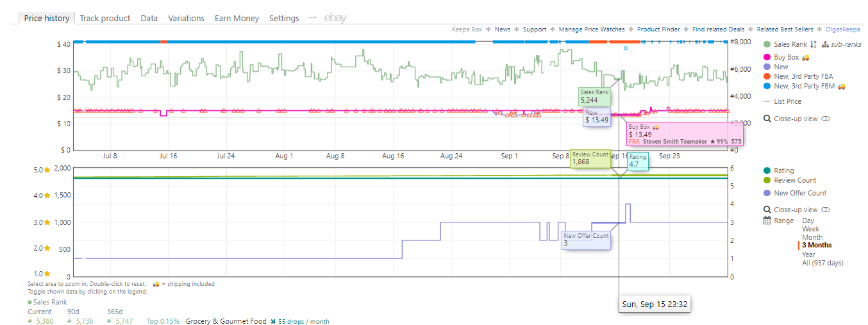Click the Sales Rank 5,244 tooltip
The width and height of the screenshot is (868, 325).
pyautogui.click(x=594, y=96)
